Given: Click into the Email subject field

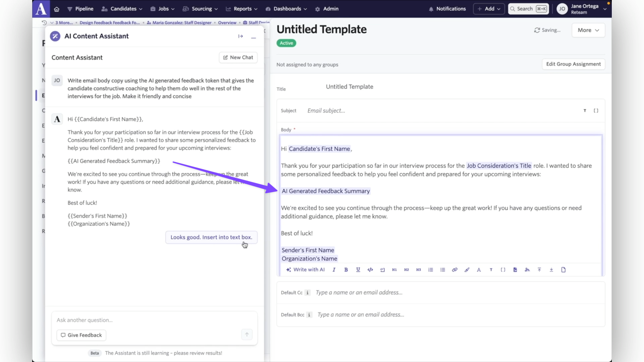Looking at the screenshot, I should click(441, 111).
